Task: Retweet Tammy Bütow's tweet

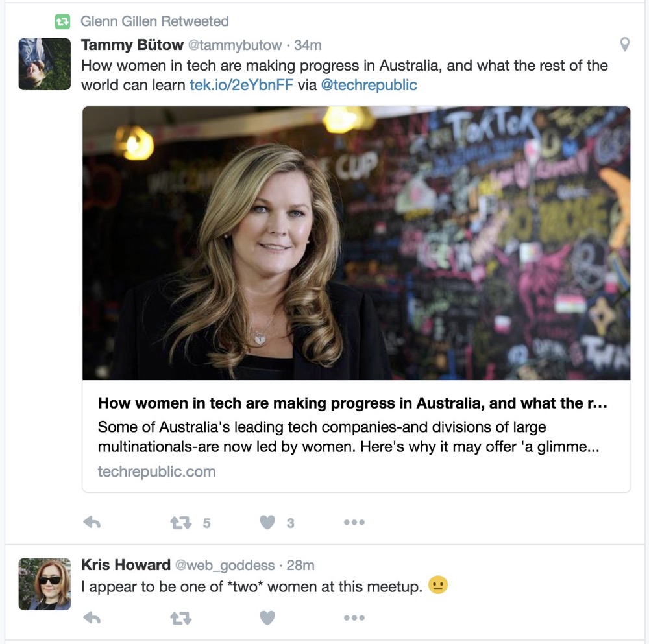Action: 181,522
